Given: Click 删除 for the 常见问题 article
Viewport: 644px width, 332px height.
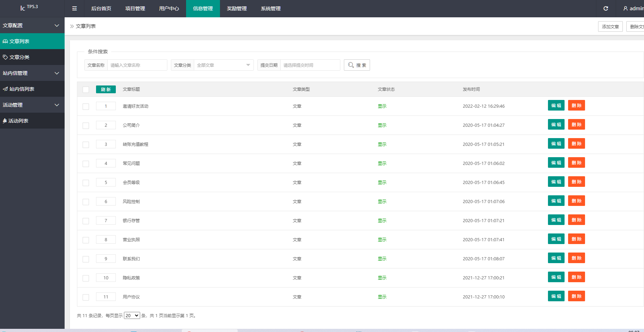Looking at the screenshot, I should point(576,163).
